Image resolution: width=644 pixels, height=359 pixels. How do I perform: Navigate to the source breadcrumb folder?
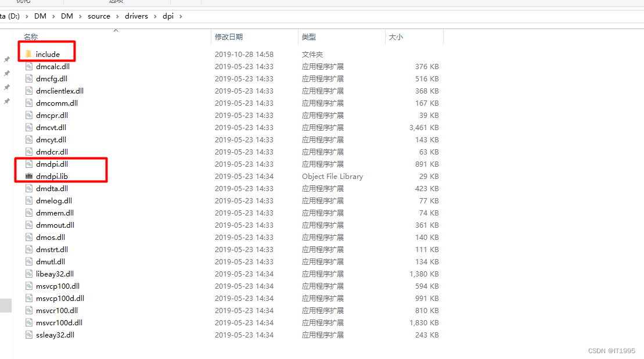[99, 16]
